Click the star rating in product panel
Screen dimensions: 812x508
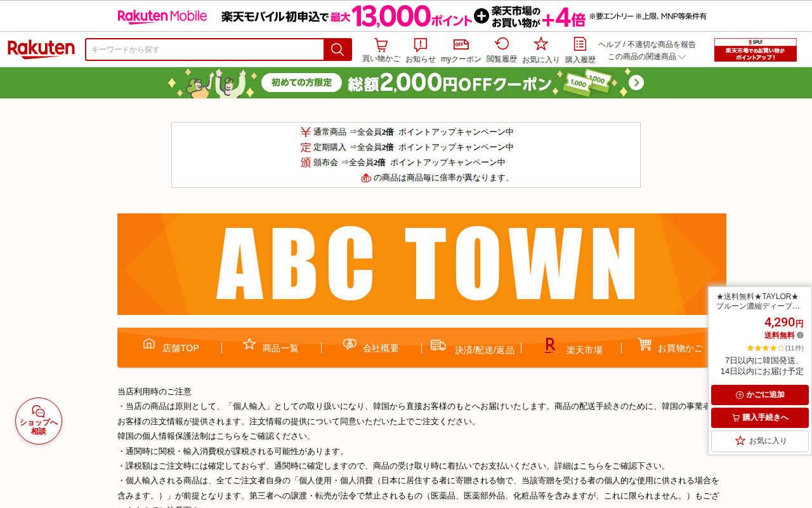pos(765,348)
